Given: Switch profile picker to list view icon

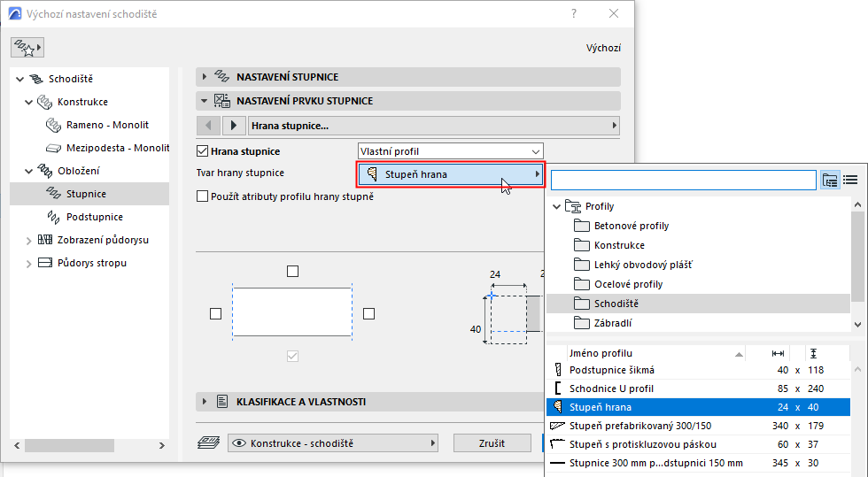Looking at the screenshot, I should (x=851, y=180).
